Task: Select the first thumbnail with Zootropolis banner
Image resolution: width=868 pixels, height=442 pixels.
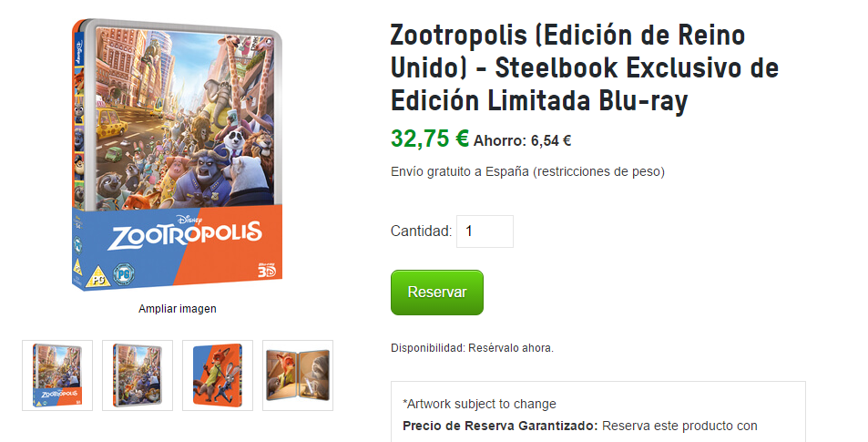Action: pos(57,375)
